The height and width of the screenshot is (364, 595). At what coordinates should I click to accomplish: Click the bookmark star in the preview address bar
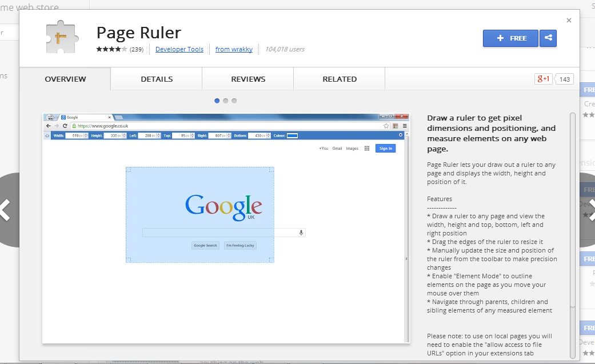point(386,126)
